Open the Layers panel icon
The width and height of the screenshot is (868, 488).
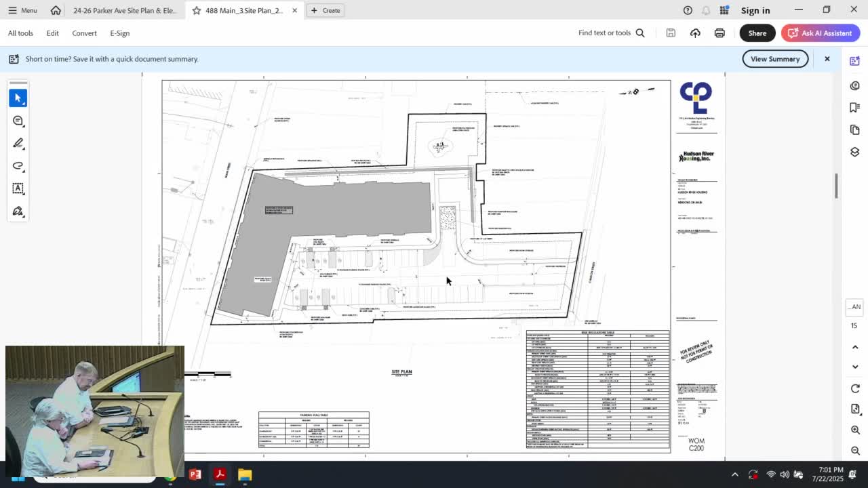[854, 152]
